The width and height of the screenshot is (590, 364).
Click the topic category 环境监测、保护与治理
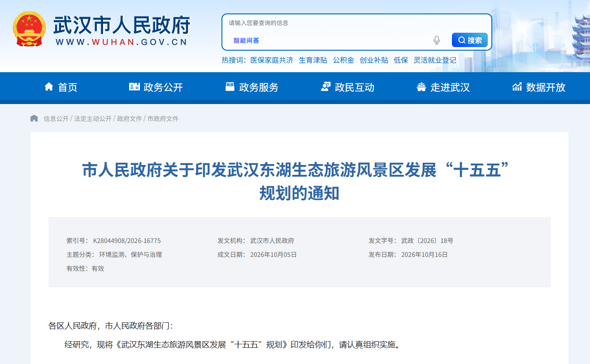(x=130, y=255)
